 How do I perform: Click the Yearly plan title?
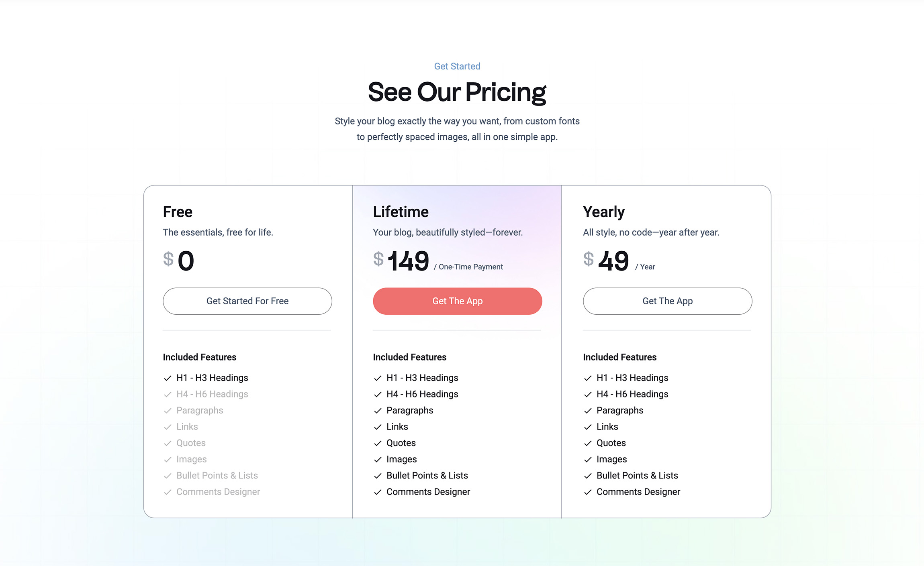pyautogui.click(x=603, y=212)
